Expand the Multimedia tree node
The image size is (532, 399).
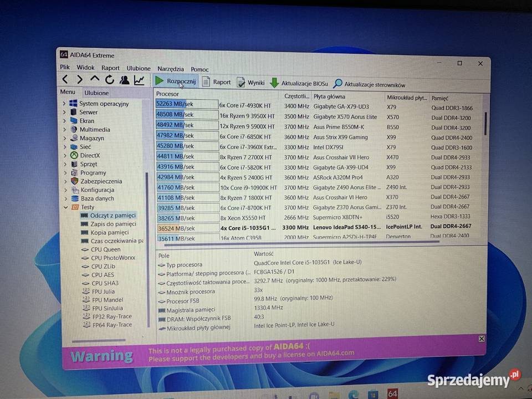pyautogui.click(x=64, y=129)
